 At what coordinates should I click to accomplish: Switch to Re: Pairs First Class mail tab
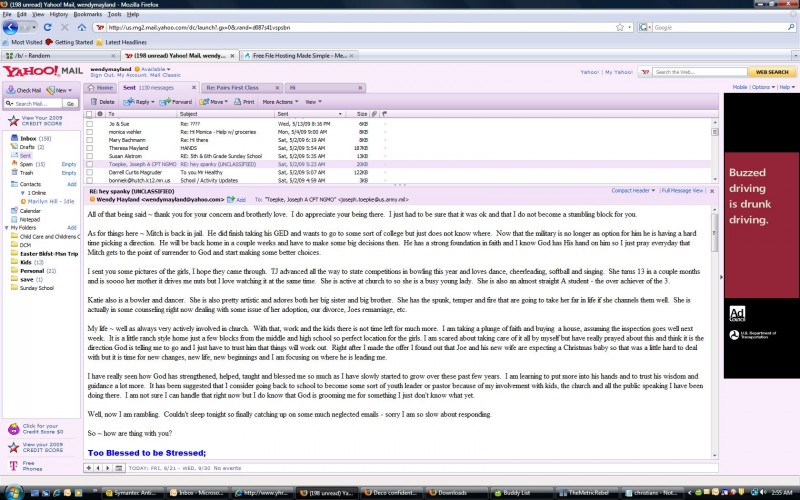coord(242,88)
